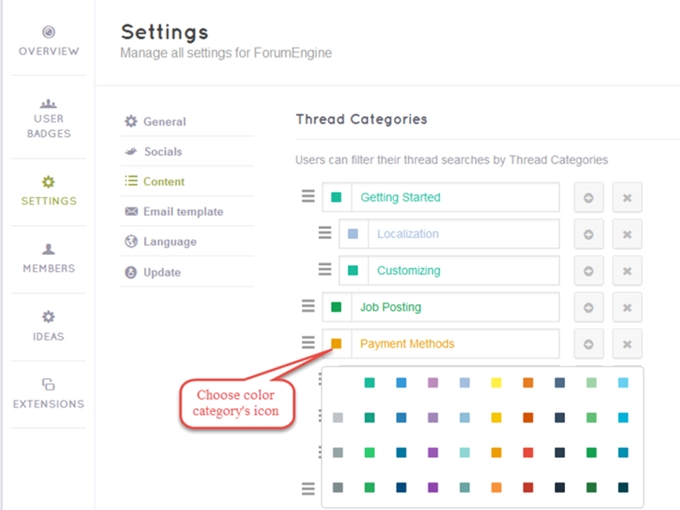Switch to the General settings tab
680x510 pixels.
click(x=164, y=122)
